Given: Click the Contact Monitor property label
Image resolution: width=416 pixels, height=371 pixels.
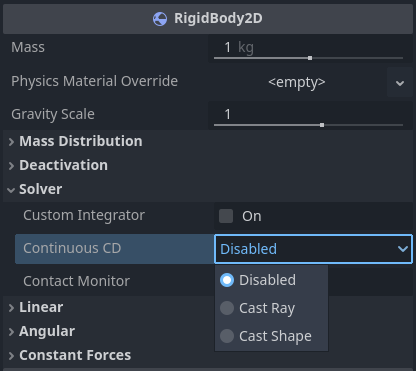Looking at the screenshot, I should click(x=76, y=281).
